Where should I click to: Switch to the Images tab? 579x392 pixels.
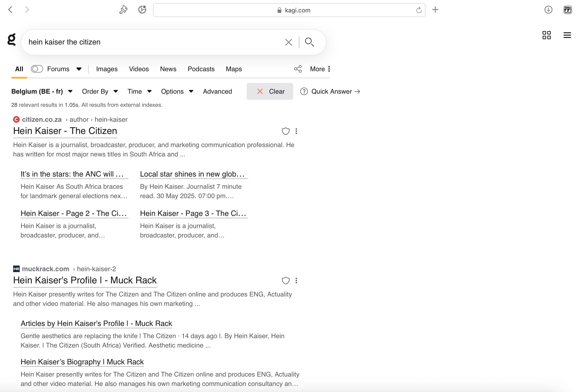click(107, 69)
